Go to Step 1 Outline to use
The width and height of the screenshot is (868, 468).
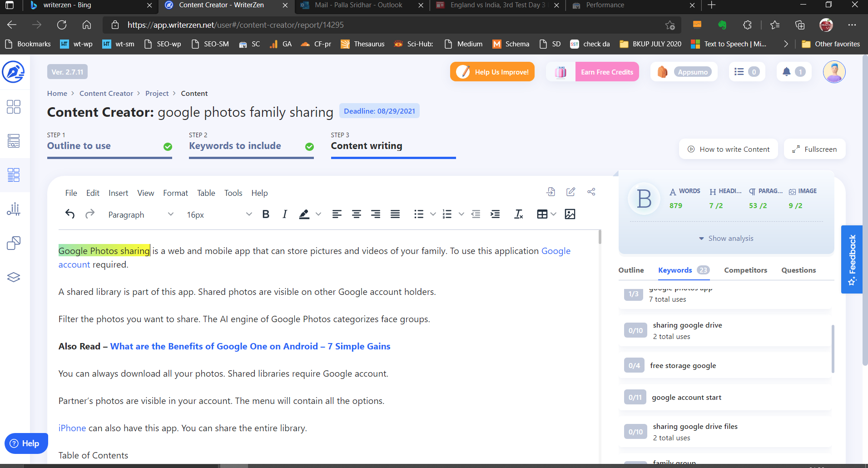[109, 146]
